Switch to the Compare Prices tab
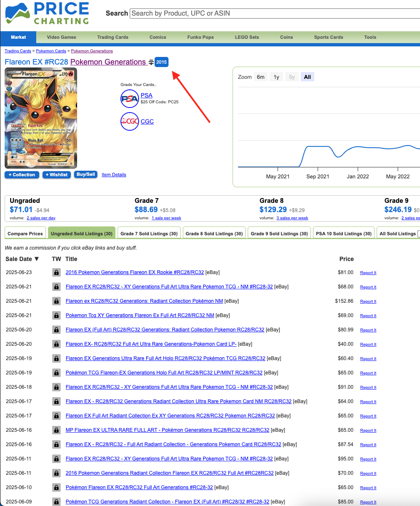Screen dimensions: 420x506 coord(25,234)
